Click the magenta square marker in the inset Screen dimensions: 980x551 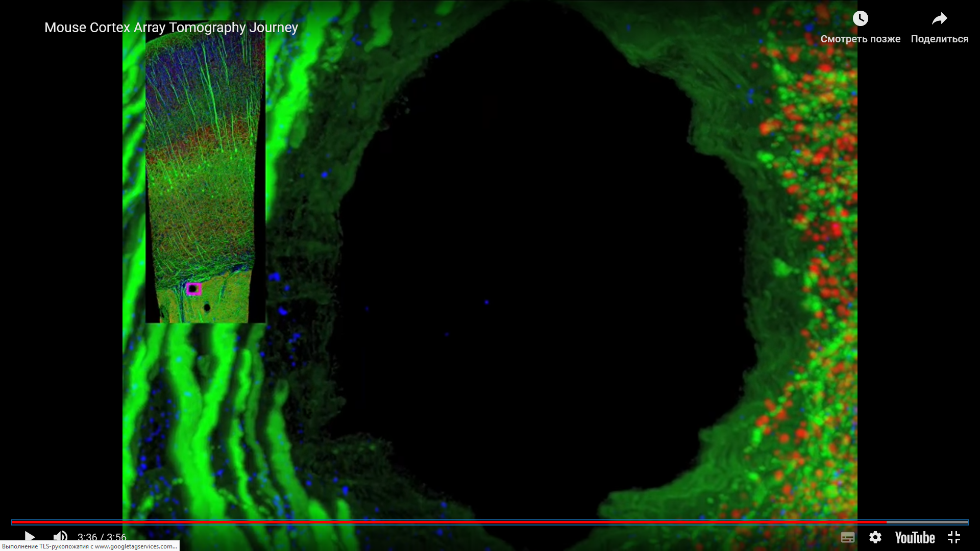tap(193, 289)
